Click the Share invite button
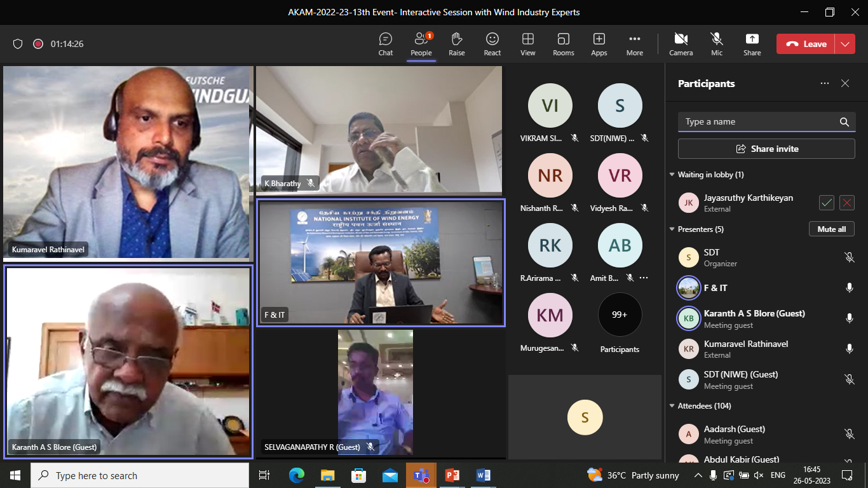The width and height of the screenshot is (868, 488). 766,149
